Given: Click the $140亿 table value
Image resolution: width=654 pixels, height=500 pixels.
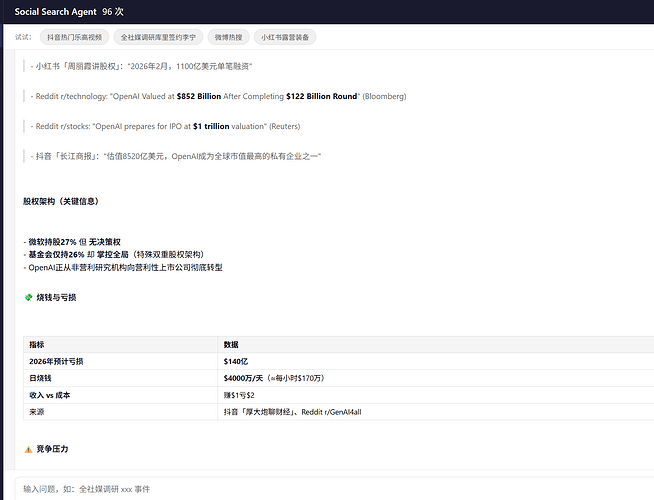Looking at the screenshot, I should [x=436, y=361].
